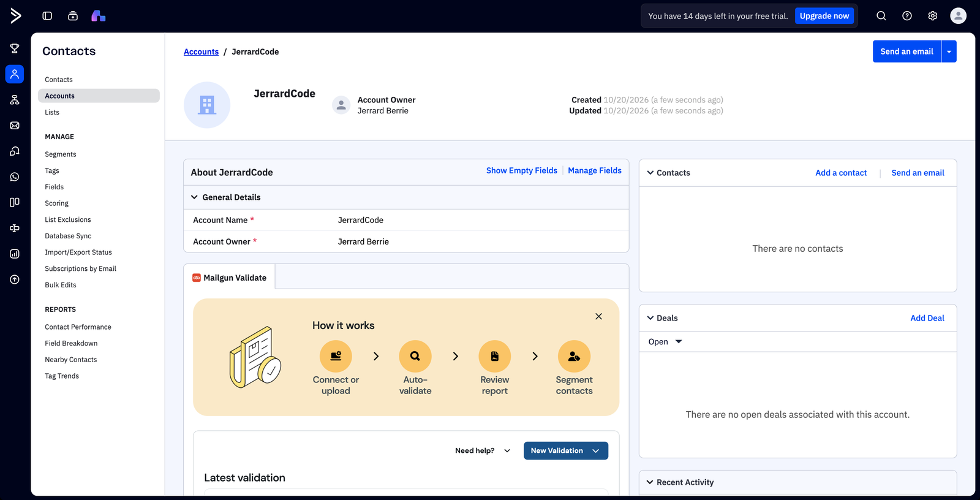Select the Mailgun Validate tab
Screen dimensions: 980x500
[229, 278]
